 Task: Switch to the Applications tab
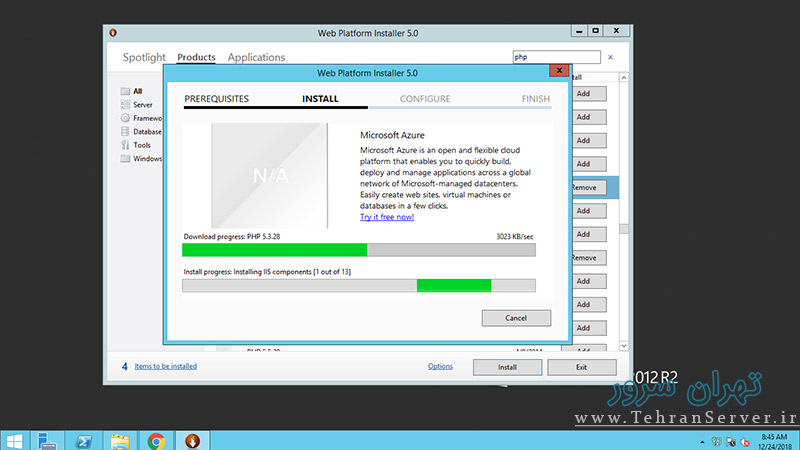[256, 58]
